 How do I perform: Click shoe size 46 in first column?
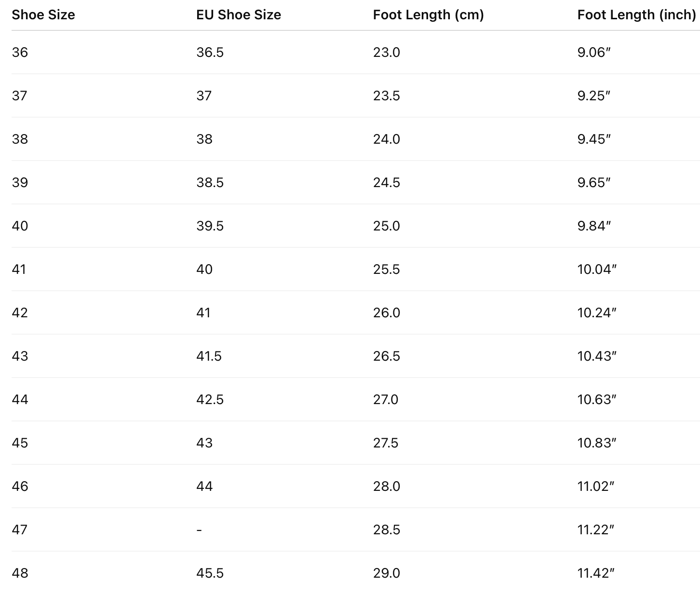20,486
